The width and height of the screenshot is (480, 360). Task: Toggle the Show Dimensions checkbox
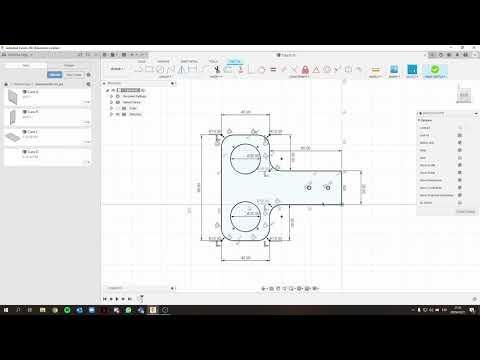pyautogui.click(x=460, y=180)
